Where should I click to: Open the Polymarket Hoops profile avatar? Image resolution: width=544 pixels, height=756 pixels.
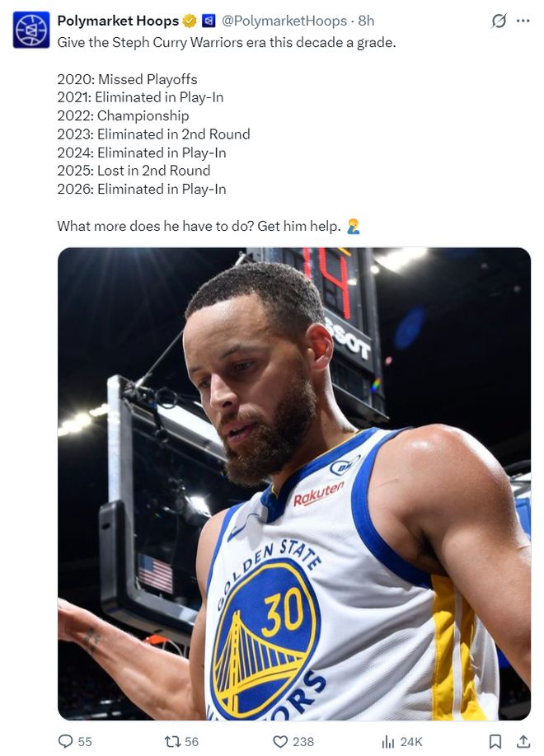(31, 30)
